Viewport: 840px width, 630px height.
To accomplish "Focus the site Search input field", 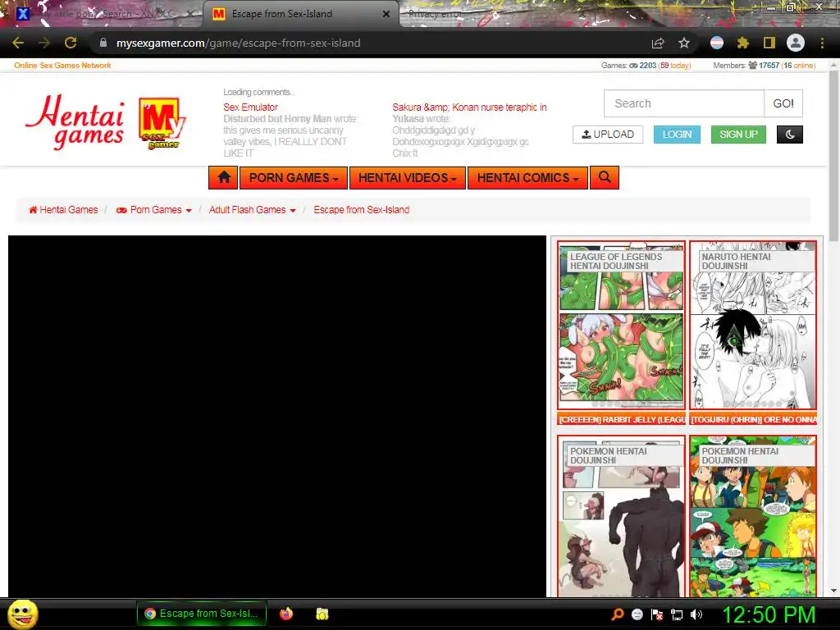I will pyautogui.click(x=684, y=103).
